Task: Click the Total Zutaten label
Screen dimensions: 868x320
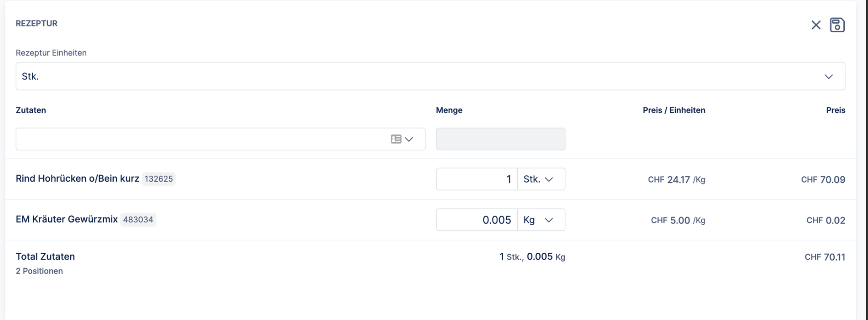Action: pos(45,256)
